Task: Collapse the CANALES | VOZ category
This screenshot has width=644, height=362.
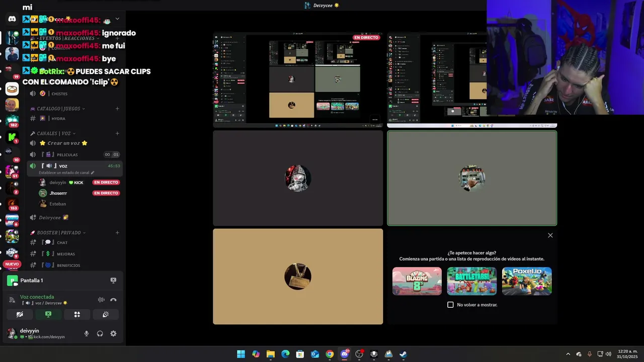Action: [x=53, y=133]
